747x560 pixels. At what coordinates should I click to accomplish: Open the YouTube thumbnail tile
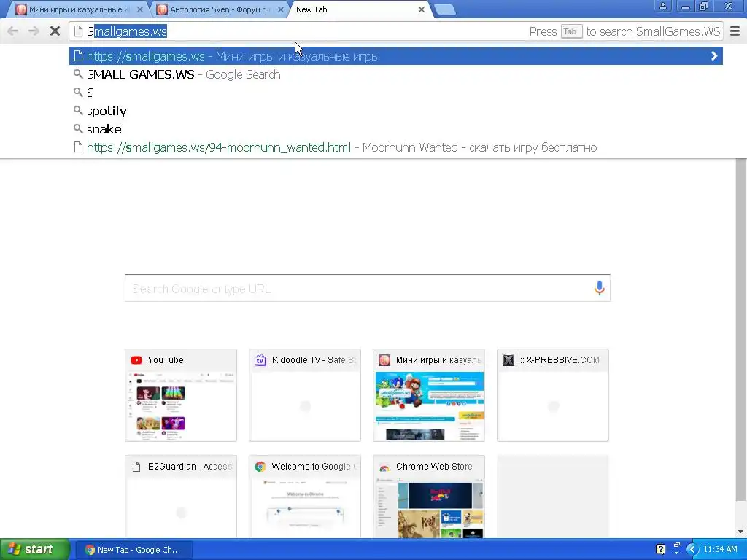pyautogui.click(x=181, y=395)
